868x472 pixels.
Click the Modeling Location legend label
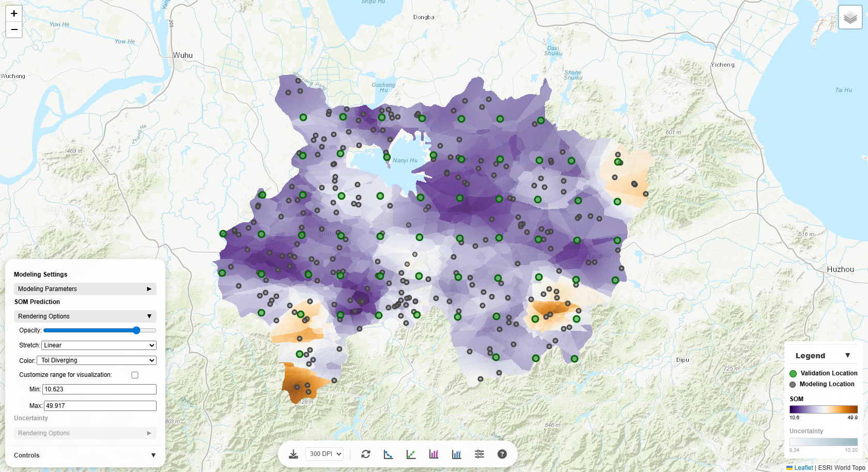[x=827, y=384]
